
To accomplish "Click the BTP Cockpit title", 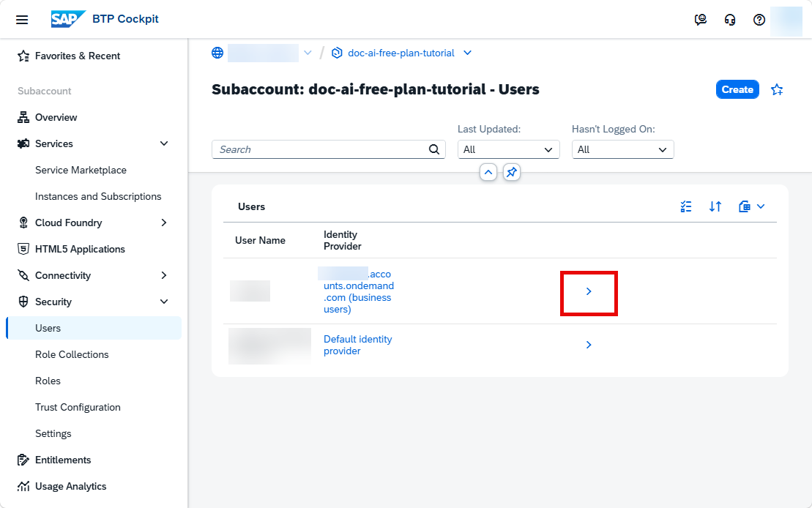I will coord(125,19).
